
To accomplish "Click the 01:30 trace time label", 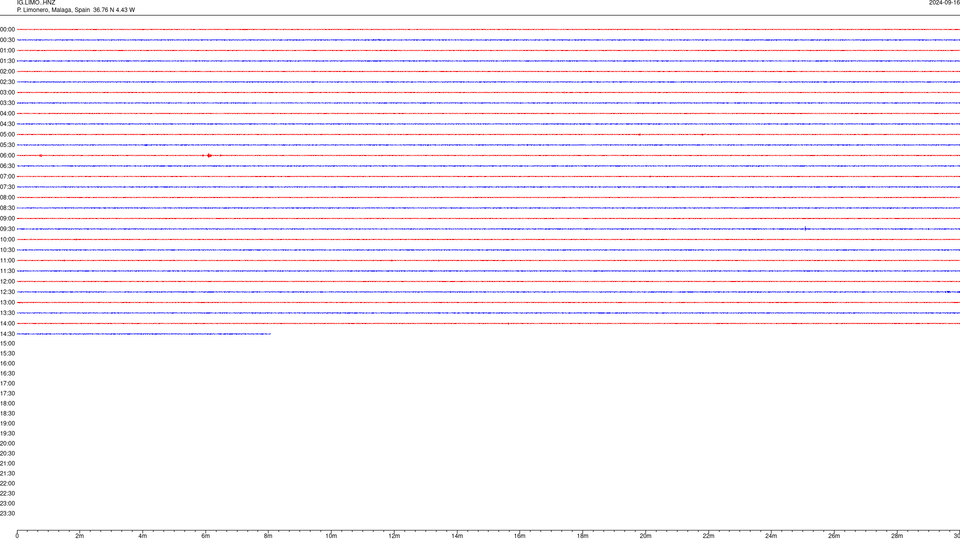I will click(7, 61).
